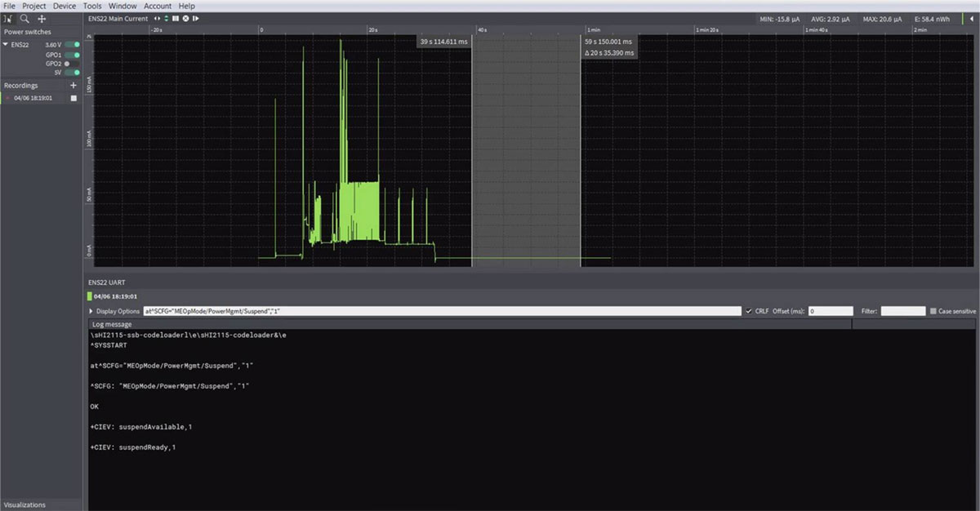The image size is (980, 511).
Task: Open the Visualizations panel
Action: tap(24, 504)
